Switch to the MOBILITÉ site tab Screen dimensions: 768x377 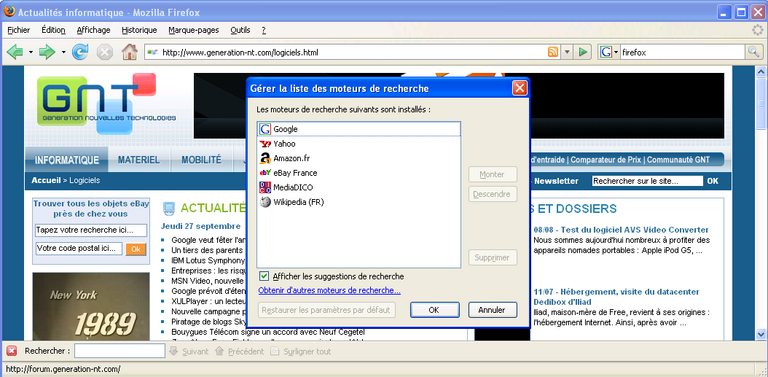tap(201, 160)
